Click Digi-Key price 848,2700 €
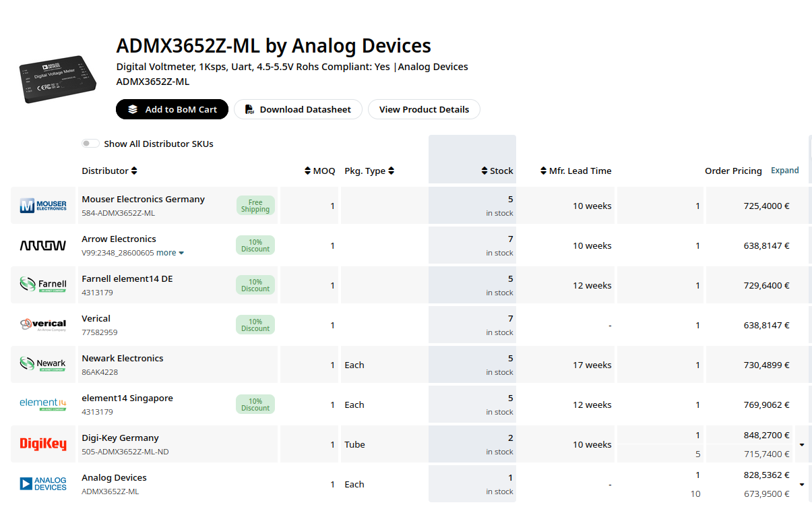Viewport: 812px width, 507px height. click(x=766, y=435)
